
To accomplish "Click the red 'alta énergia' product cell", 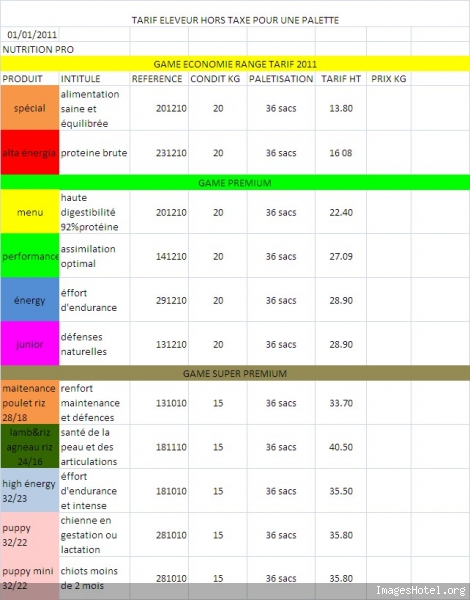I will coord(30,153).
